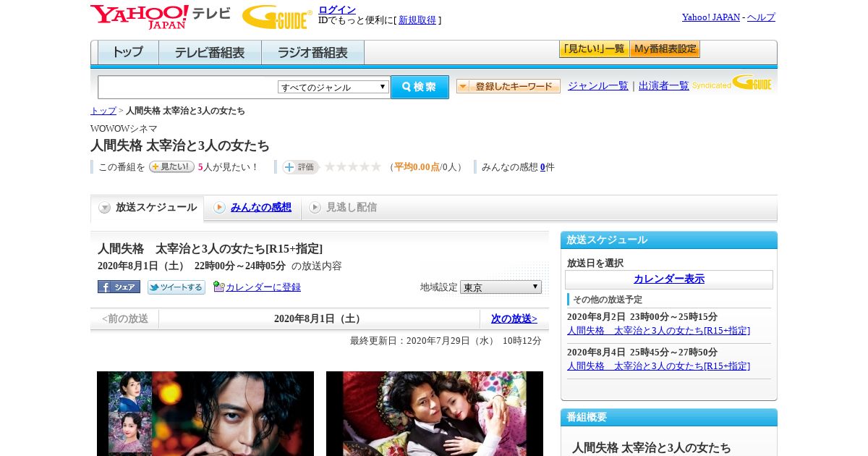Screen dimensions: 868x456
Task: Click the 検索 search button
Action: [420, 87]
